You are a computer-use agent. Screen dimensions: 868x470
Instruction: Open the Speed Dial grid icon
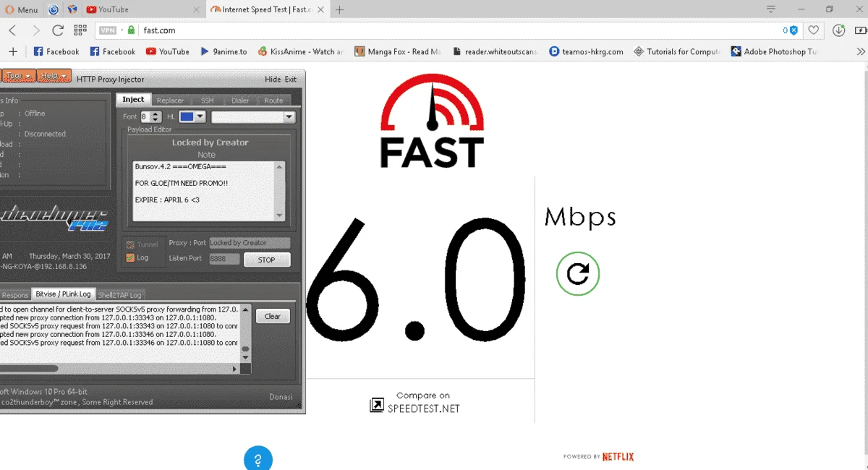(x=80, y=30)
